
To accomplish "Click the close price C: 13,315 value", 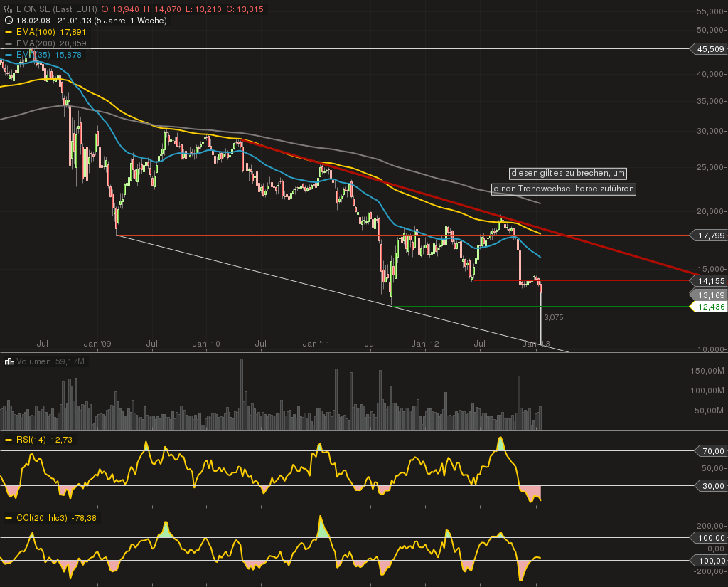I will tap(245, 9).
